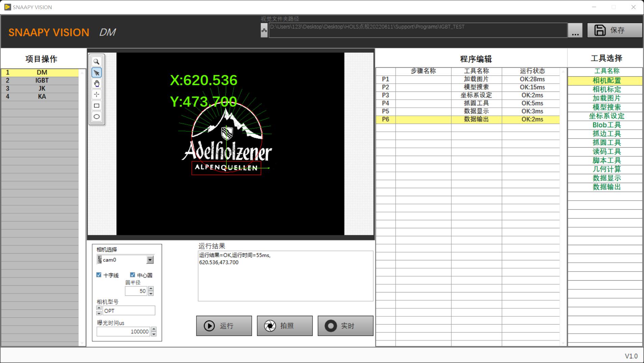The image size is (644, 363).
Task: Select project KA in project list
Action: 40,97
